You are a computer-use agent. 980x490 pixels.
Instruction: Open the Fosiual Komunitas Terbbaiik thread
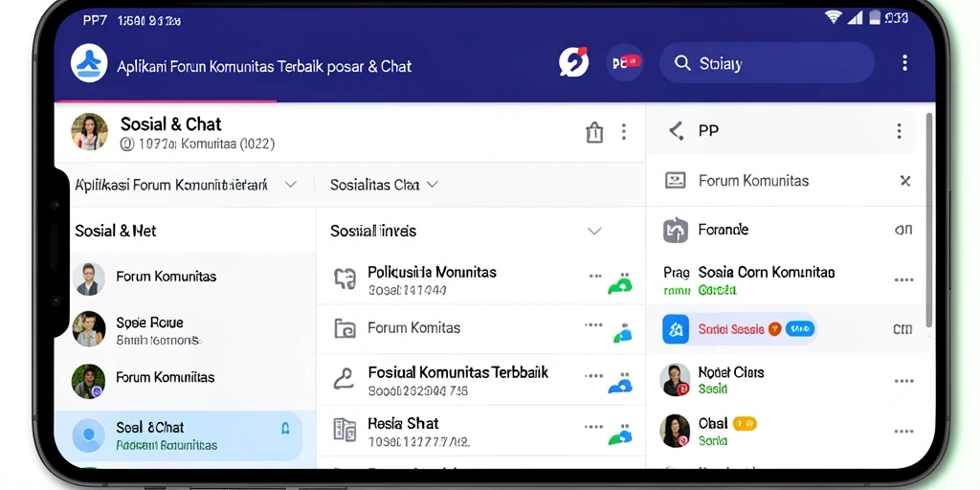tap(480, 380)
